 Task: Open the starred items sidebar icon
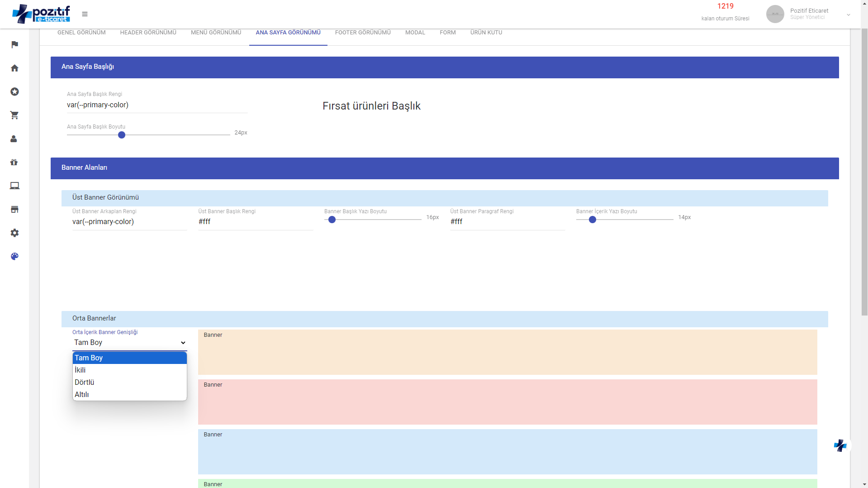(x=14, y=91)
